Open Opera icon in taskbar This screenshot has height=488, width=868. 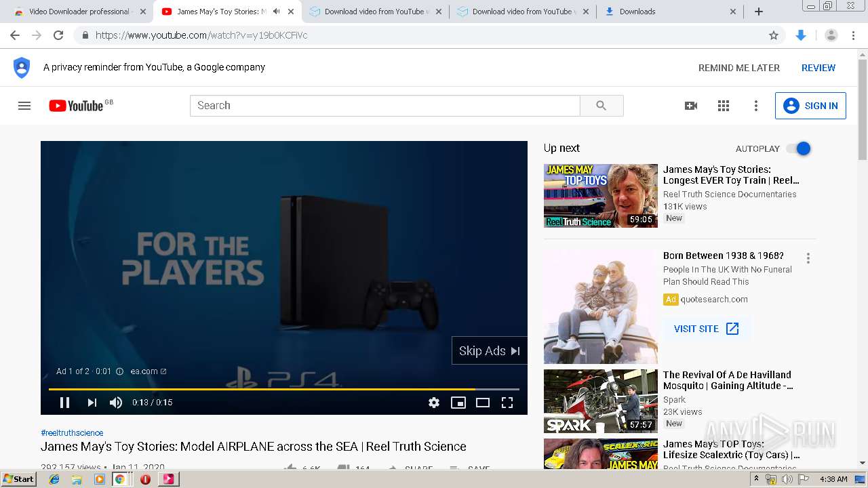click(145, 479)
